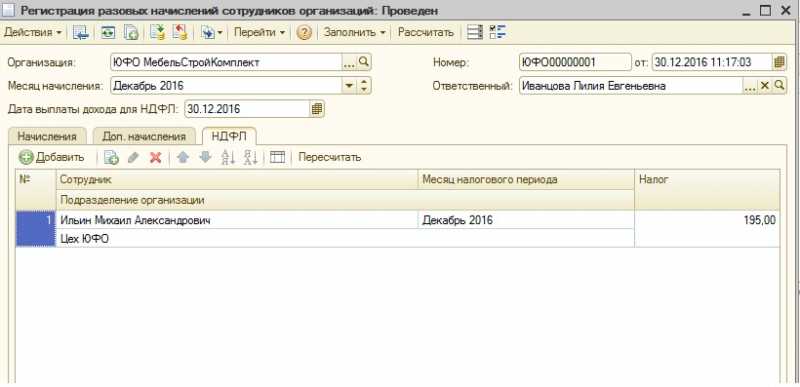Open the Заполнить dropdown
The height and width of the screenshot is (387, 800).
click(355, 32)
